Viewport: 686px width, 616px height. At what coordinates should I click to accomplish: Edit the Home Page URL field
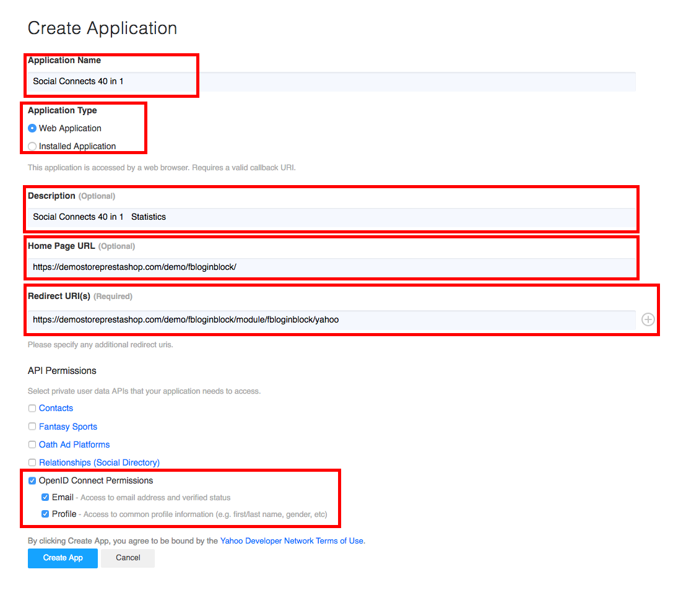point(332,267)
